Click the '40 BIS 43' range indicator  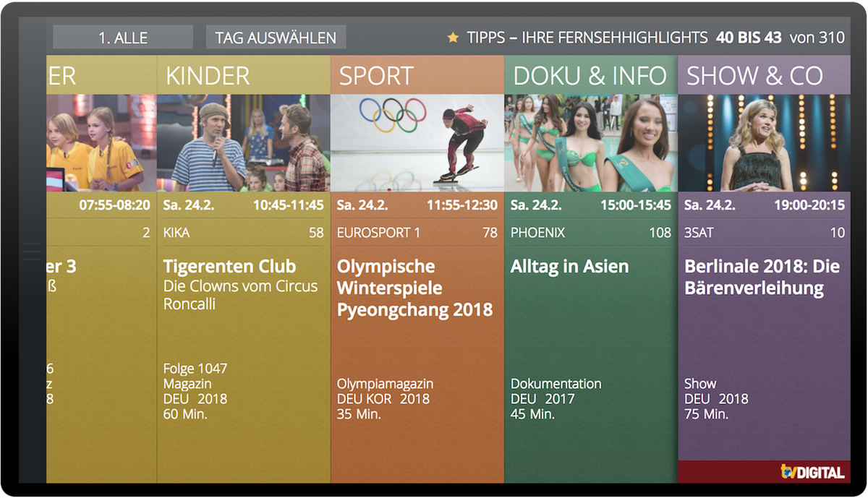(749, 38)
